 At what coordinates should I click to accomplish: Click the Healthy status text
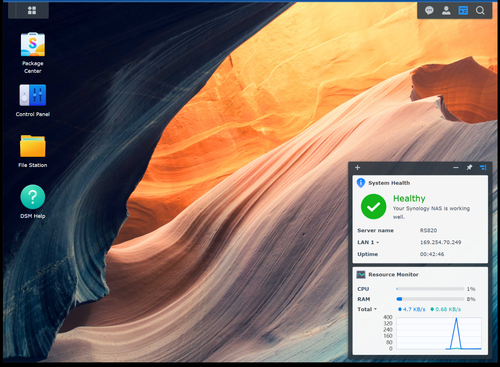click(409, 199)
